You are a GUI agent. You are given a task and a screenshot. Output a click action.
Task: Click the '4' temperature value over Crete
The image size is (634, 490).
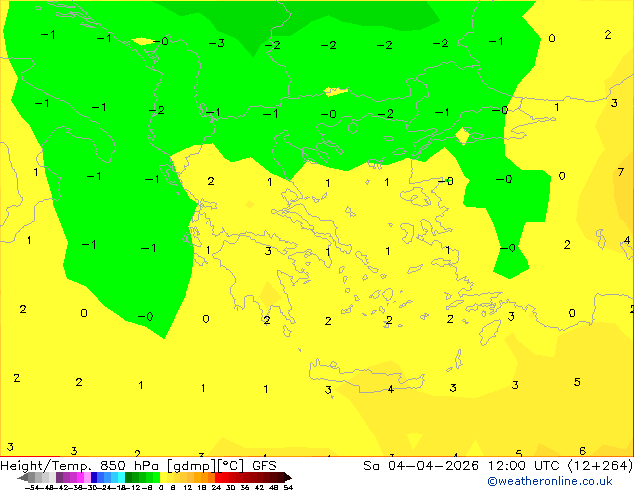click(391, 389)
